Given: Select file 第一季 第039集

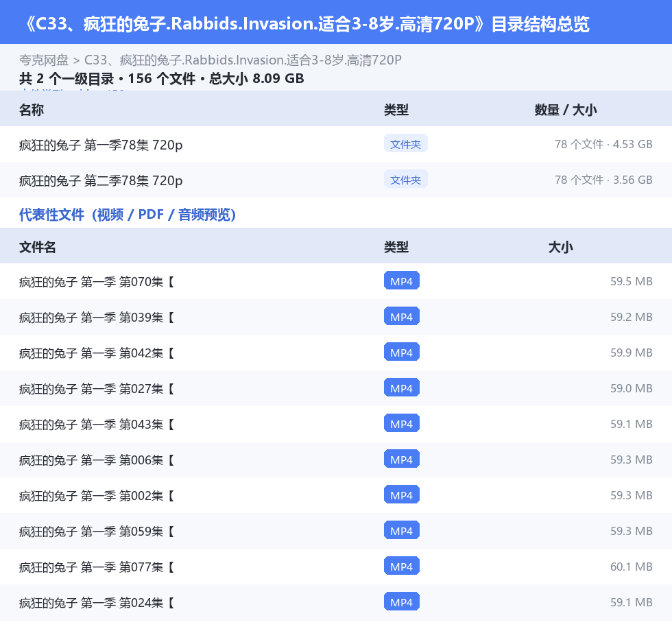Looking at the screenshot, I should tap(97, 317).
